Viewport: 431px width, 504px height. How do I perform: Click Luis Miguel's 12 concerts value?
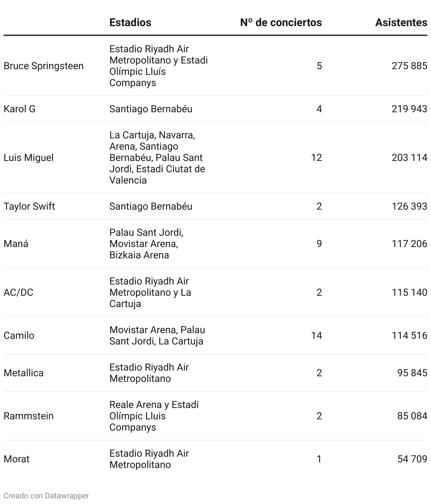(x=316, y=158)
